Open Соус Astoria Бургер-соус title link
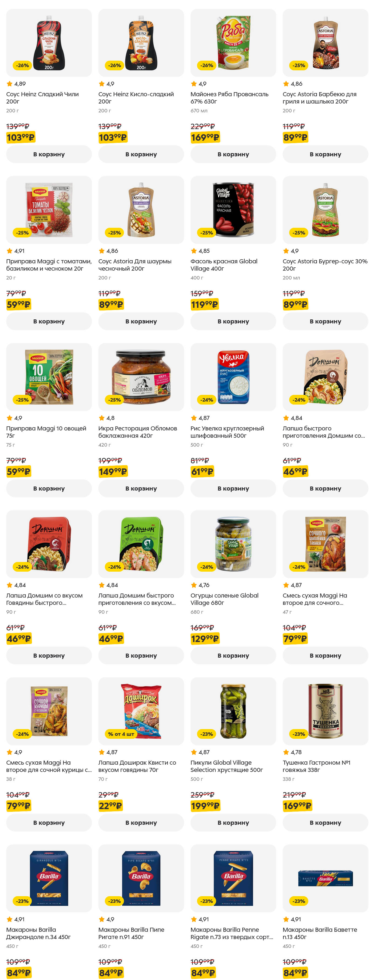380x980 pixels. coord(325,265)
